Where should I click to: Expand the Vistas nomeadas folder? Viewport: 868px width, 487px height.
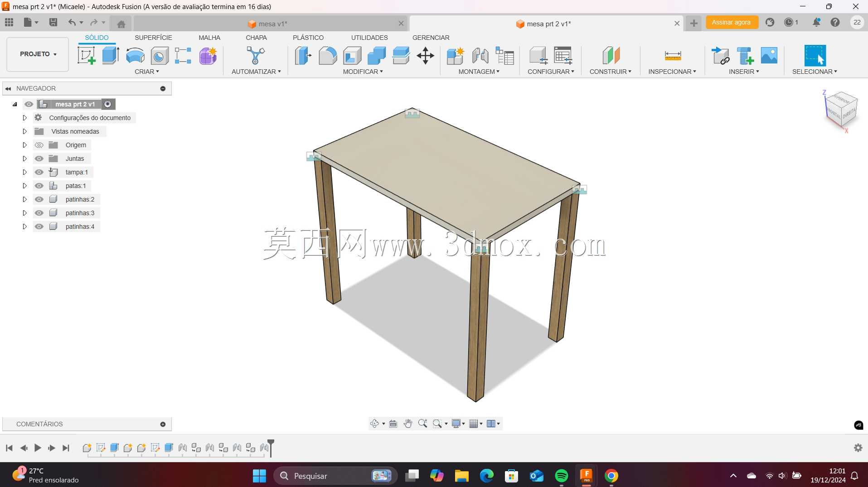(25, 131)
